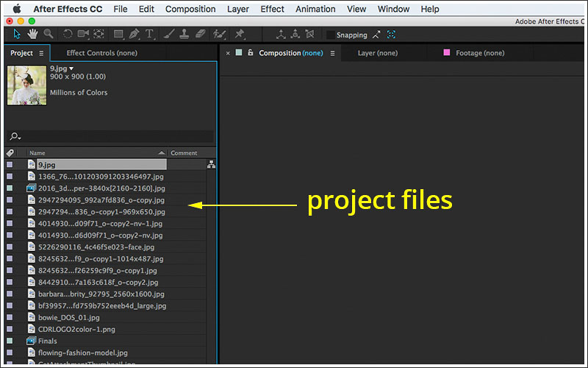
Task: Select flowing-fashion-model.jpg in project list
Action: [83, 353]
